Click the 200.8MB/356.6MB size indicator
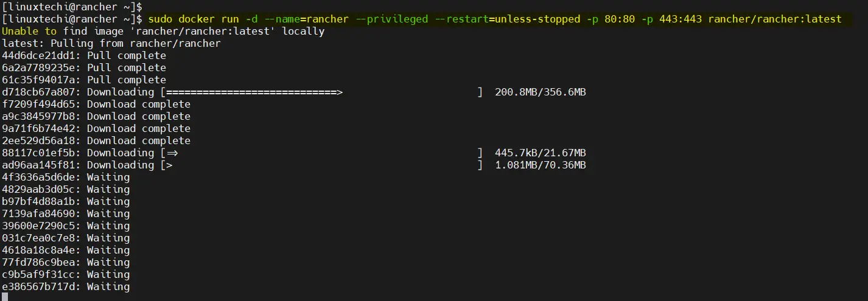The image size is (868, 301). 541,92
